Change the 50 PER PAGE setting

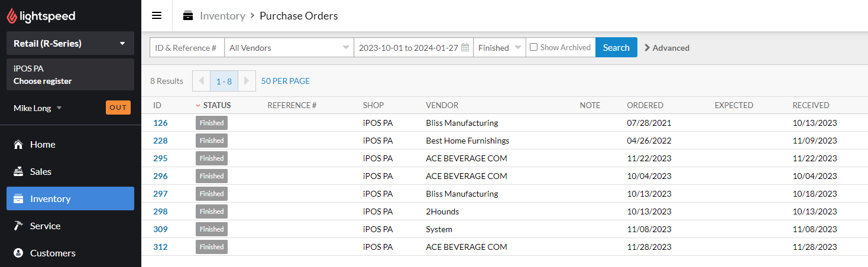coord(286,81)
